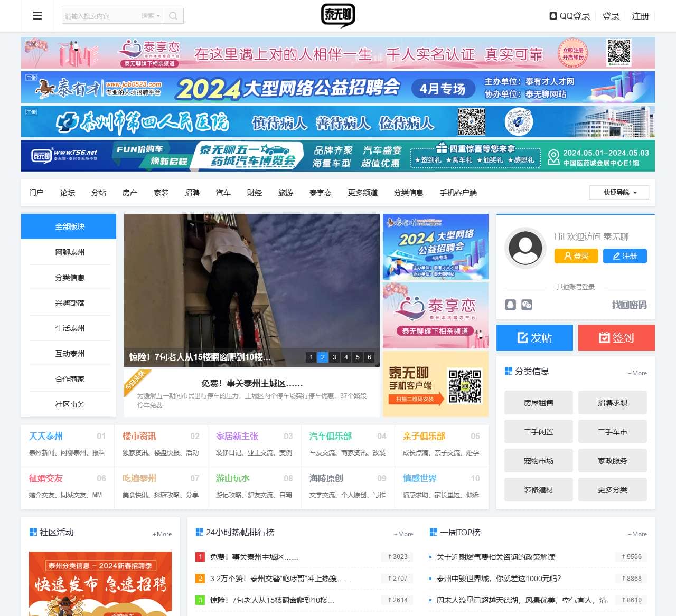The width and height of the screenshot is (676, 616).
Task: Click the top-right 登录 link
Action: coord(611,16)
